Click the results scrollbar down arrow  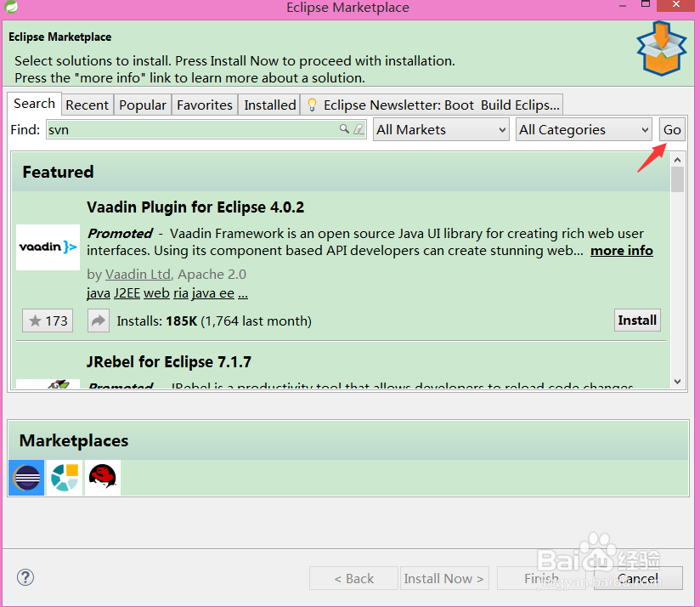coord(677,382)
